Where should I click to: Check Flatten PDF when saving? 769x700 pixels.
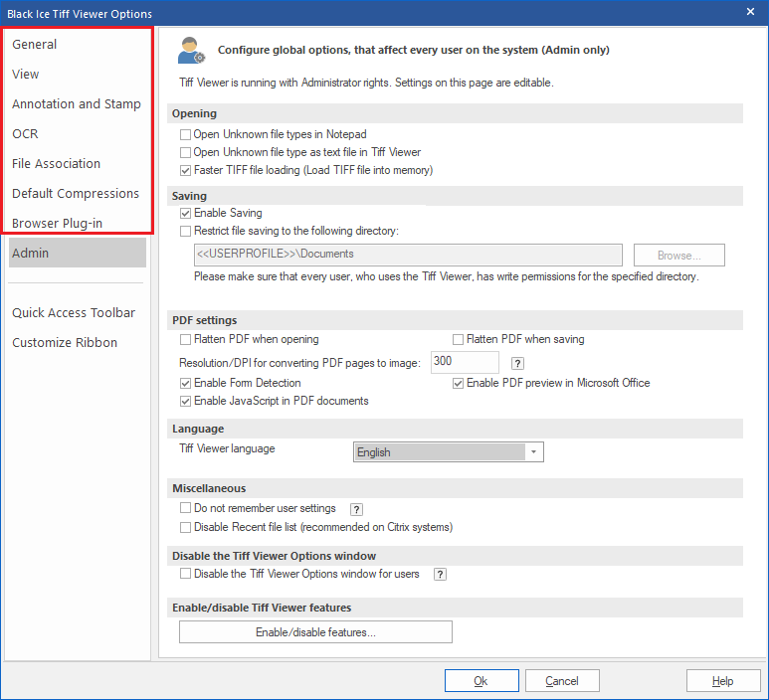coord(458,339)
